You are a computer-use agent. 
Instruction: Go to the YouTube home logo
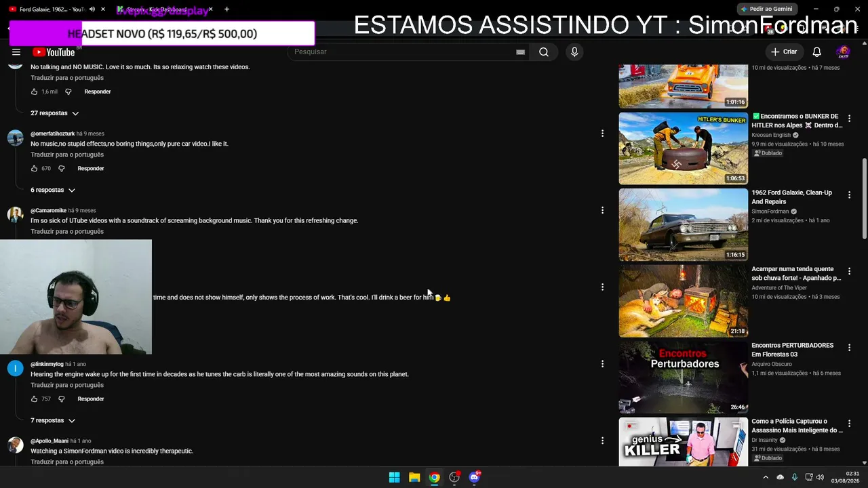point(54,52)
